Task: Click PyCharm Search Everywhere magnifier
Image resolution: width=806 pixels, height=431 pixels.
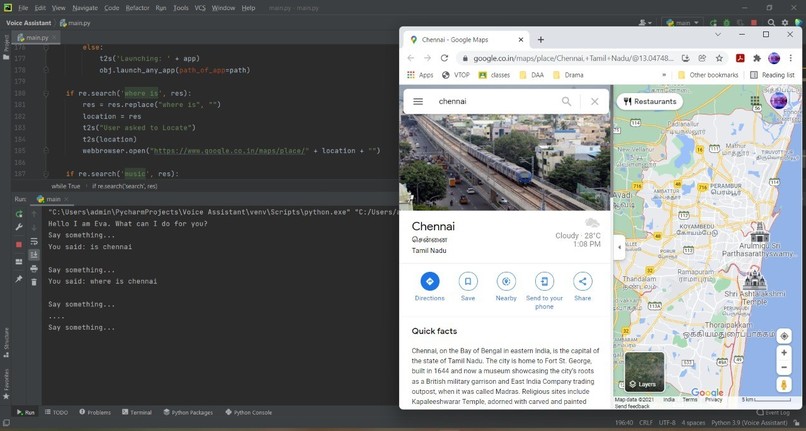Action: pyautogui.click(x=771, y=23)
